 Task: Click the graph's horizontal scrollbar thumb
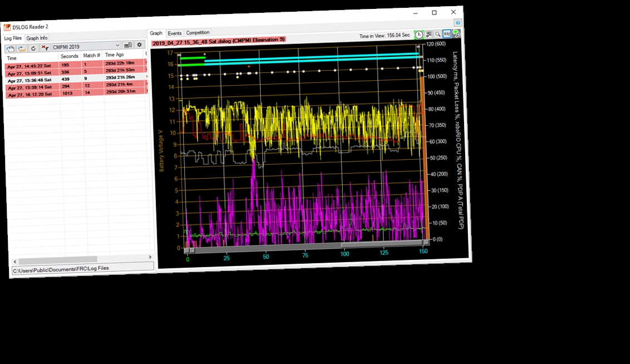click(382, 244)
